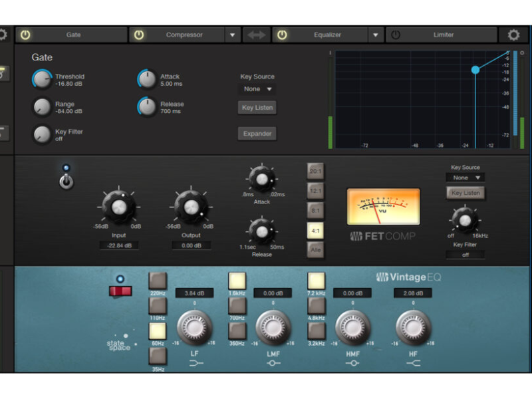Select the 1.6kHz LMF frequency button
This screenshot has height=399, width=532.
[x=237, y=281]
